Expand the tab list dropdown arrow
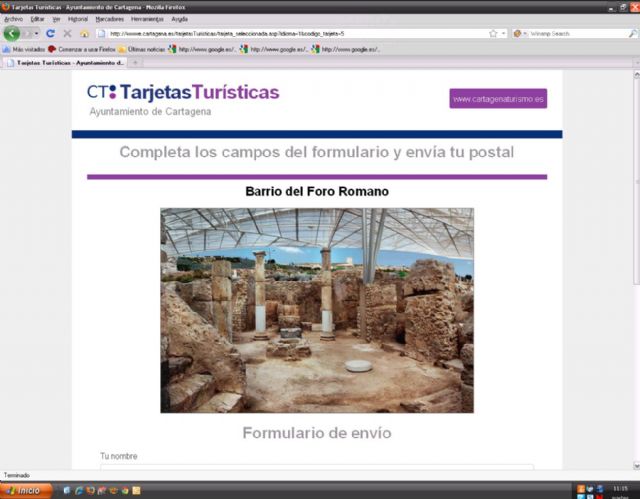This screenshot has width=640, height=499. coord(631,62)
